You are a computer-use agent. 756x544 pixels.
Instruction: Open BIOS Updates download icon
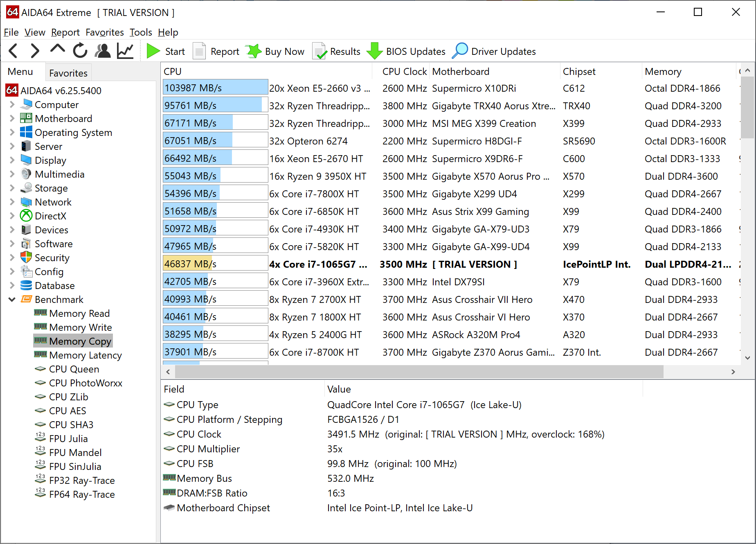pyautogui.click(x=374, y=51)
